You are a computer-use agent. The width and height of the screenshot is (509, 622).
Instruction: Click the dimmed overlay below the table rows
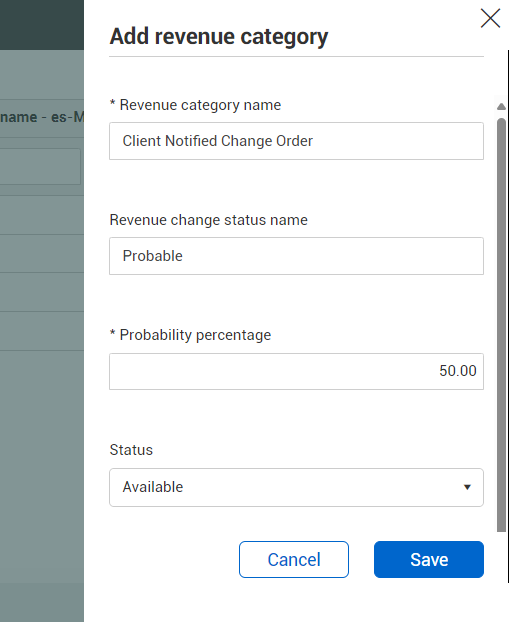pyautogui.click(x=42, y=486)
